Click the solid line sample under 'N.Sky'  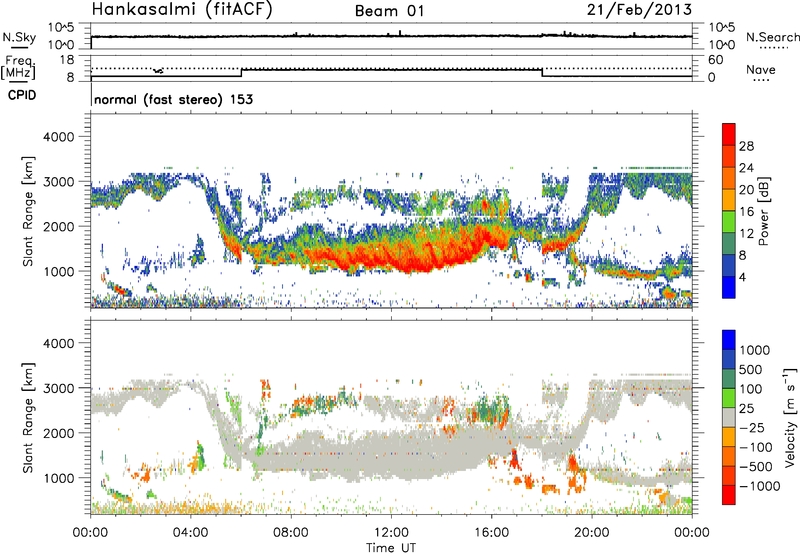(19, 48)
